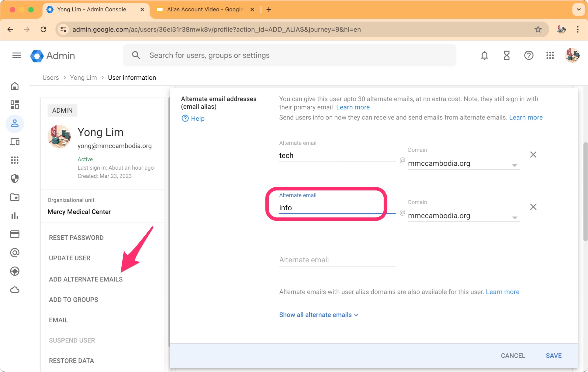
Task: Open the Google apps grid icon
Action: (550, 55)
